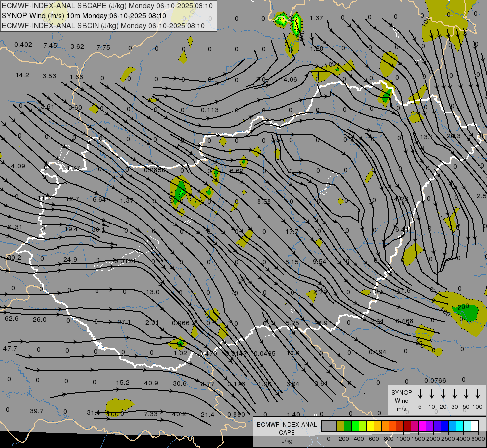Pick the deep blue CAPE legend swatch
This screenshot has height=448, width=487.
pos(444,426)
